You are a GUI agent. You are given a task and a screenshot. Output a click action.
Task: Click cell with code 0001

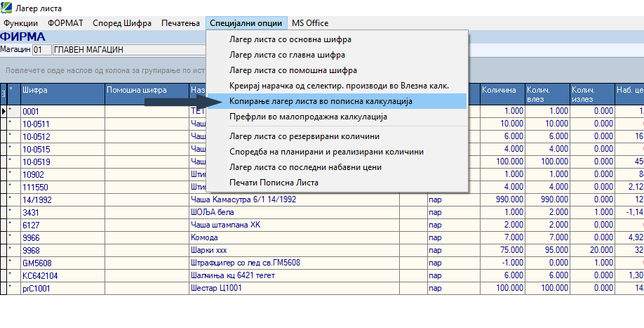tap(63, 112)
